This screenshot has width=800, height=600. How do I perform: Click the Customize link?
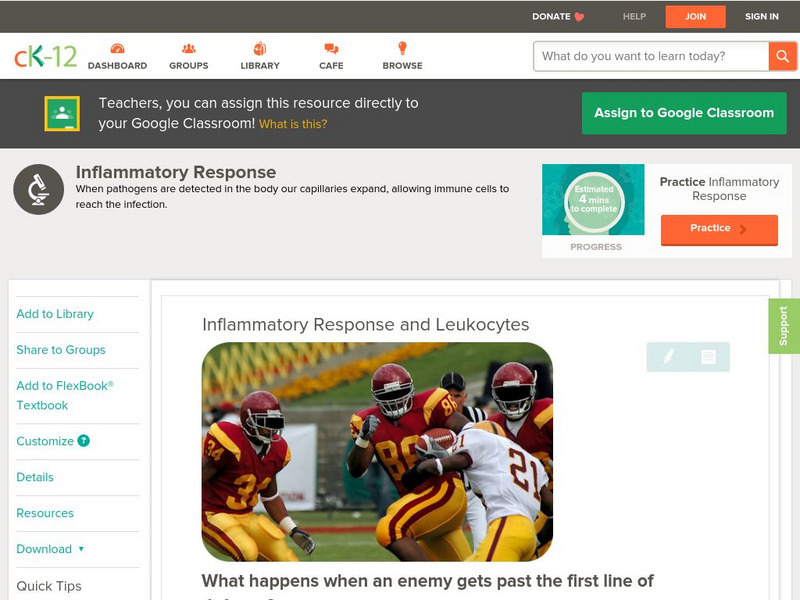tap(45, 441)
